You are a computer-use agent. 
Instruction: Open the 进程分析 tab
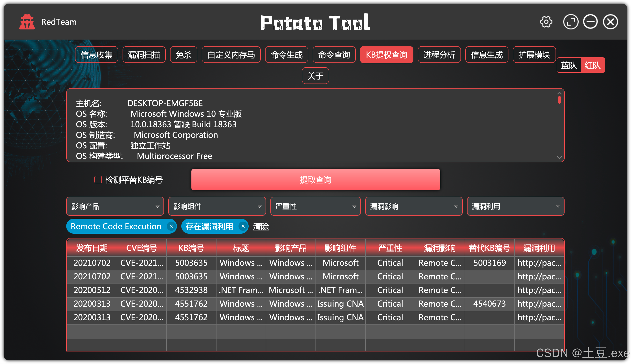coord(439,55)
